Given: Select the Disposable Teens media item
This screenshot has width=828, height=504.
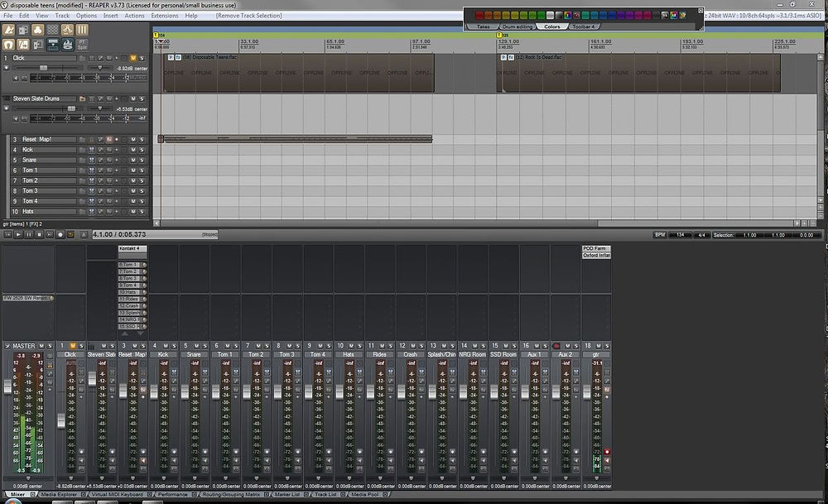Looking at the screenshot, I should pos(299,73).
